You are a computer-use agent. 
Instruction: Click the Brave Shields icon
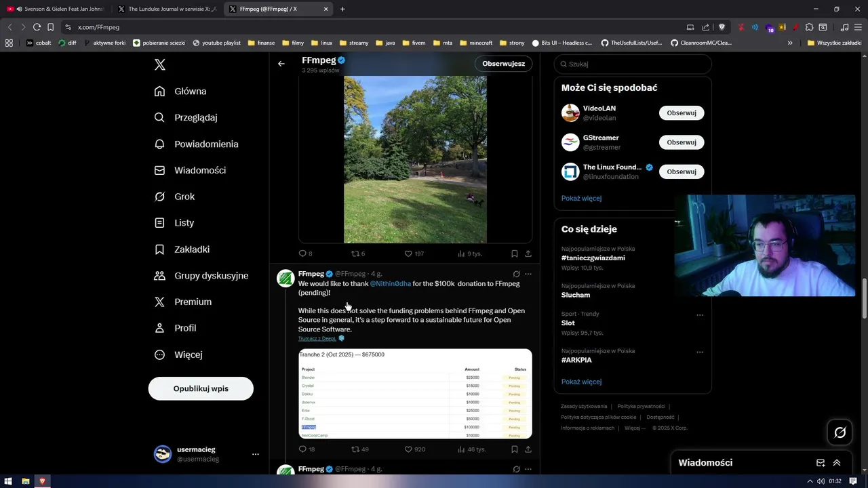click(722, 27)
